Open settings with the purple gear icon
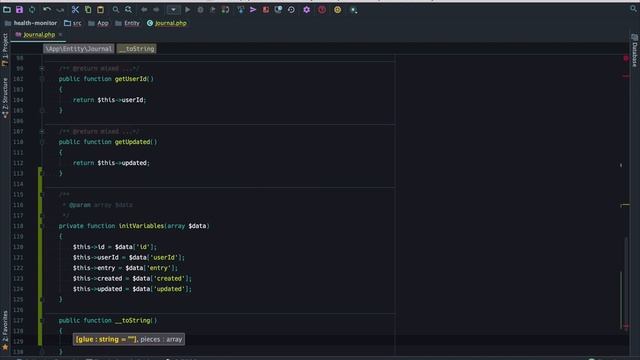640x360 pixels. pyautogui.click(x=307, y=9)
